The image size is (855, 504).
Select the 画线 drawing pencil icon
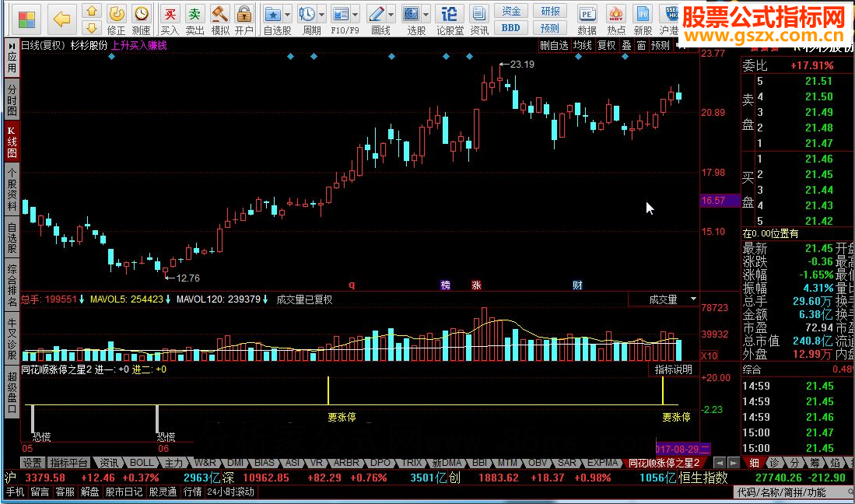point(376,14)
